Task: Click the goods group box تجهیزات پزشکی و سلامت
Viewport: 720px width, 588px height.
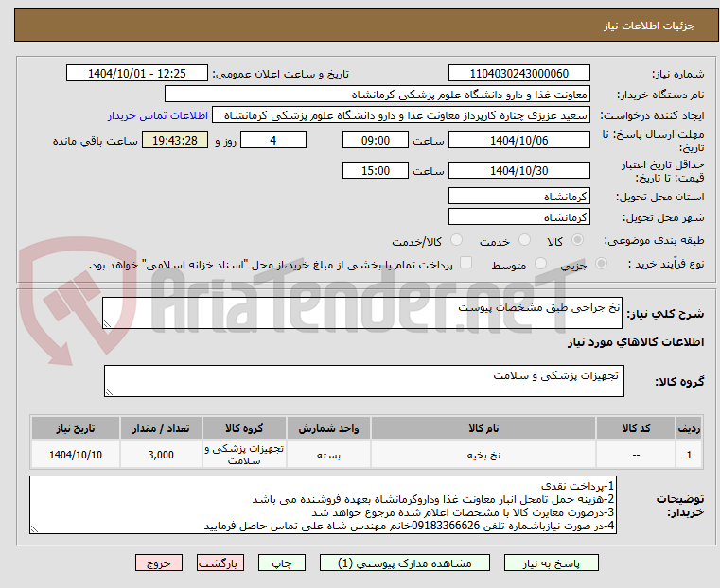Action: [x=364, y=381]
